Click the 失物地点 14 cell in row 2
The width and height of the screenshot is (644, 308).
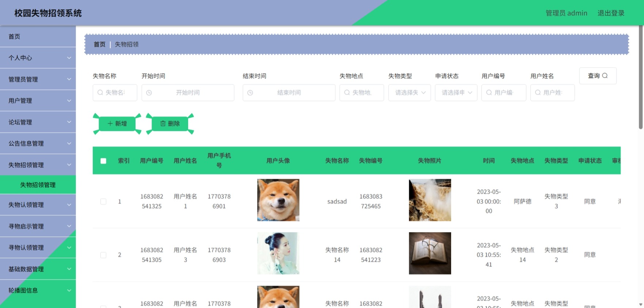point(523,255)
